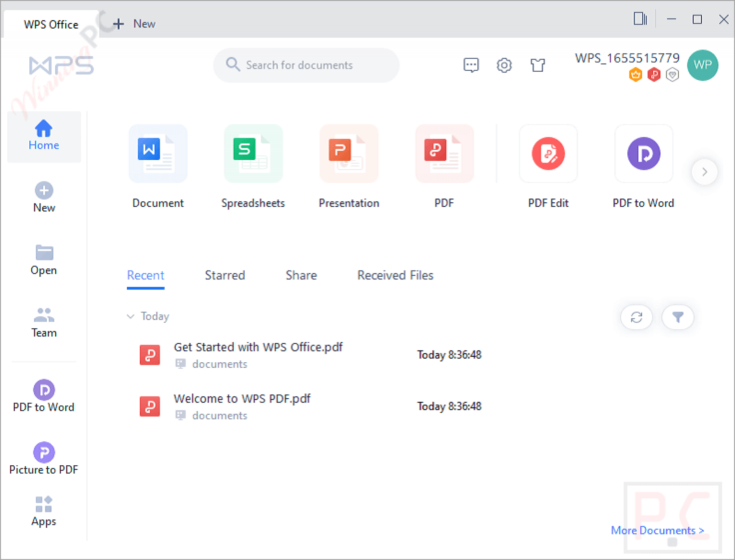The height and width of the screenshot is (560, 735).
Task: Open the PDF to Word converter icon
Action: click(x=643, y=154)
